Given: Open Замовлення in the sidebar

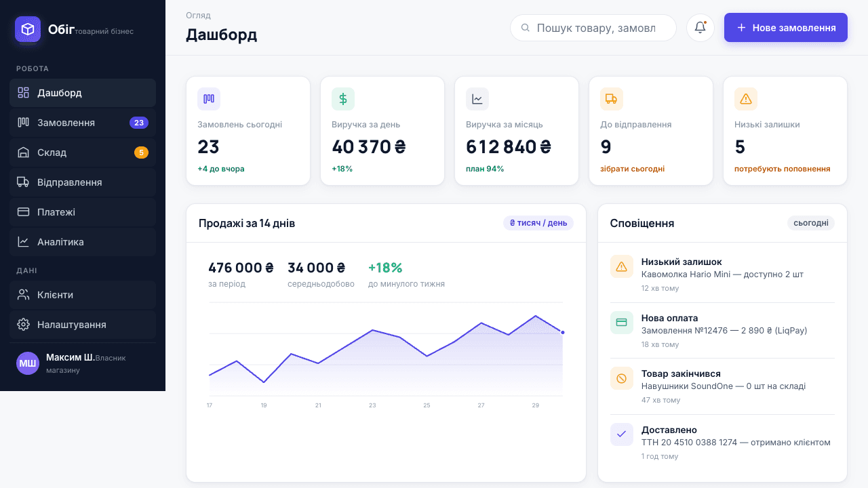Looking at the screenshot, I should (83, 123).
